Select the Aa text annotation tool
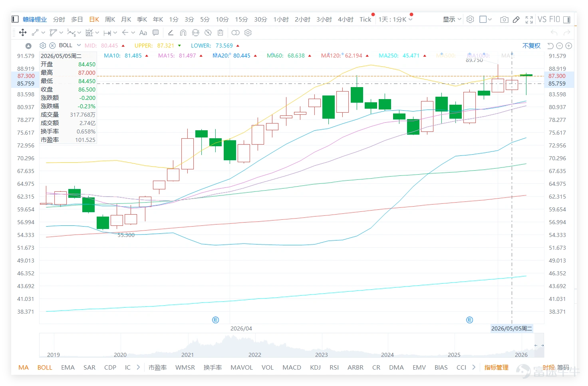 [143, 33]
